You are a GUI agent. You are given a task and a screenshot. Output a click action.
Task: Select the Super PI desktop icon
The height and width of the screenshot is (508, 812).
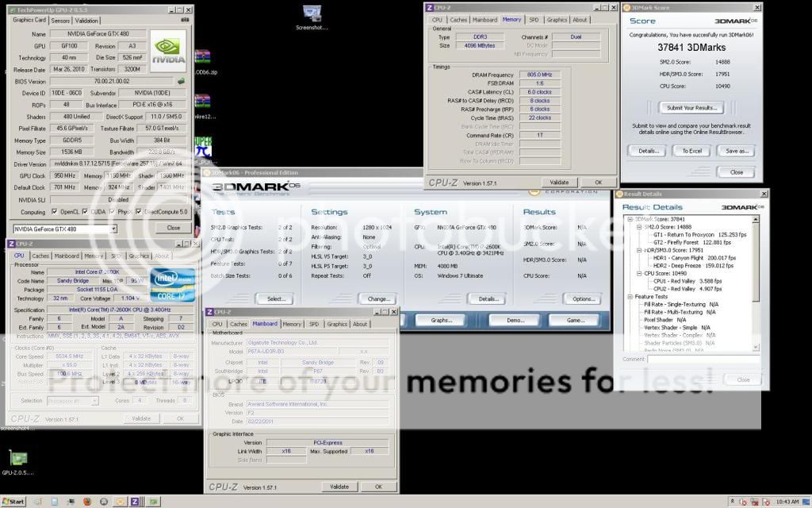[x=203, y=148]
